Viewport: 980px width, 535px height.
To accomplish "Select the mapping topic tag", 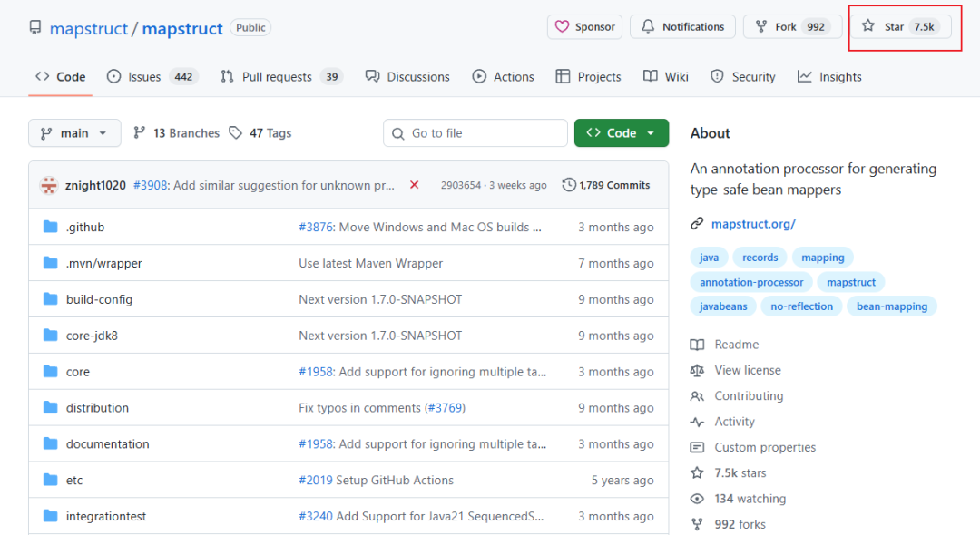I will pyautogui.click(x=822, y=258).
